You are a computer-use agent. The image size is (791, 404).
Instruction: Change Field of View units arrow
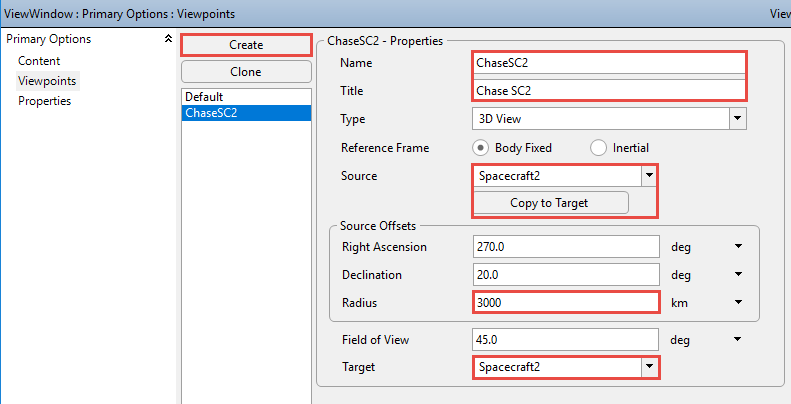739,339
